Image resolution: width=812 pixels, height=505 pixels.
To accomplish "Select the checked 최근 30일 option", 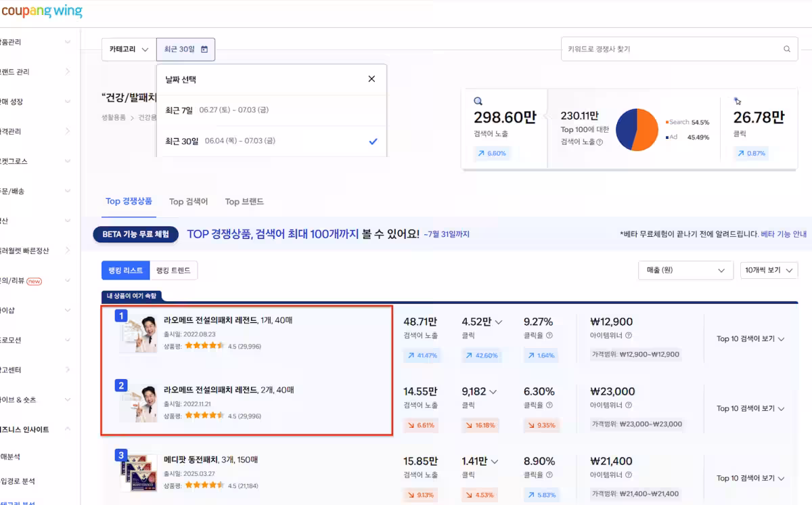I will click(272, 141).
